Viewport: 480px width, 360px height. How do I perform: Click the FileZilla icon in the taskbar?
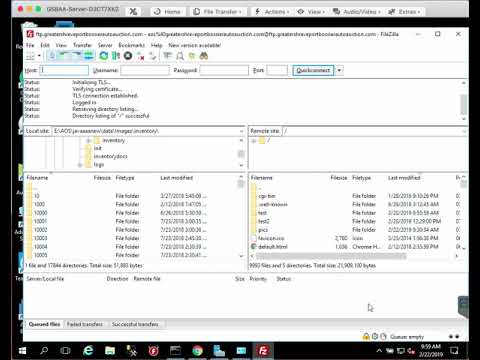tap(263, 351)
